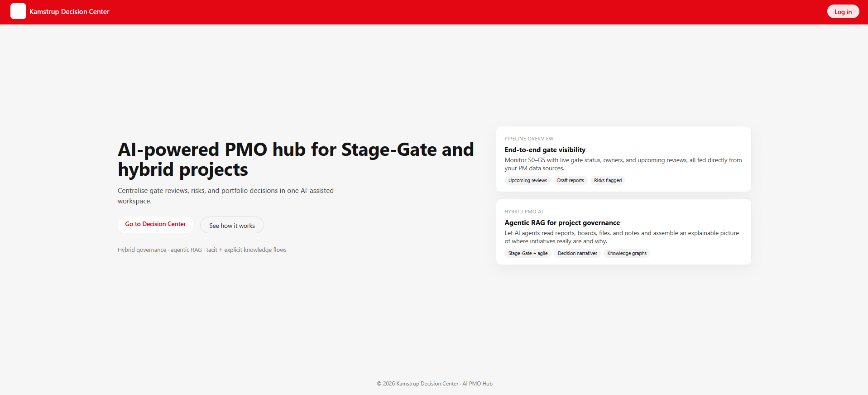
Task: Click the HYBRID PMO AI label
Action: [523, 212]
